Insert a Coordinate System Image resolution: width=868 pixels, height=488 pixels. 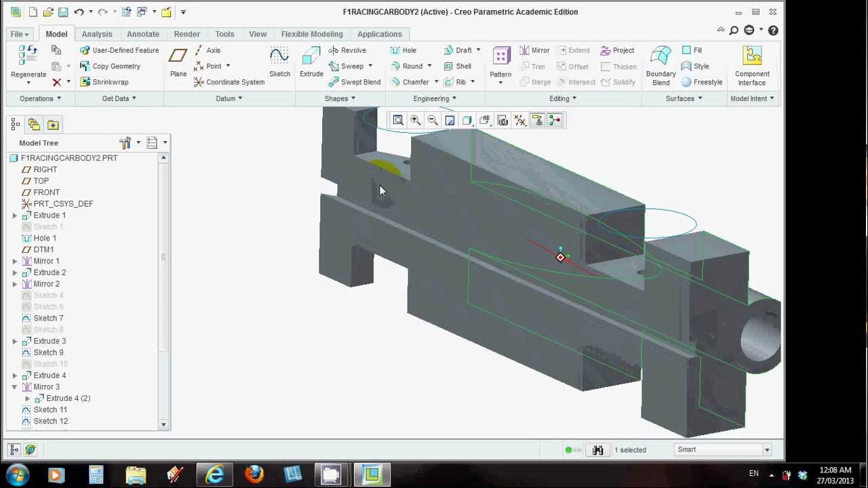[229, 82]
